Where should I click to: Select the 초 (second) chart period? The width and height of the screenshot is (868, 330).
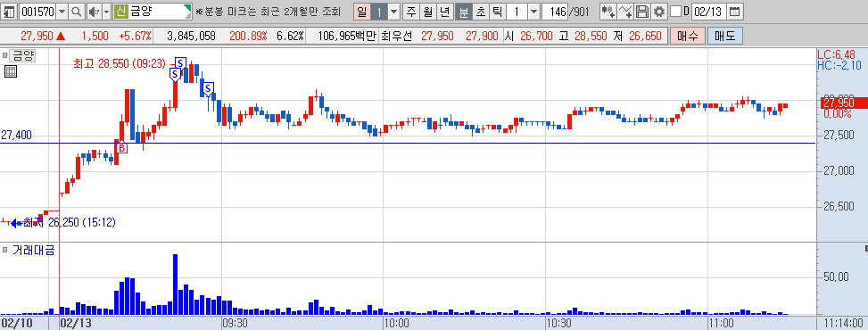tap(481, 11)
